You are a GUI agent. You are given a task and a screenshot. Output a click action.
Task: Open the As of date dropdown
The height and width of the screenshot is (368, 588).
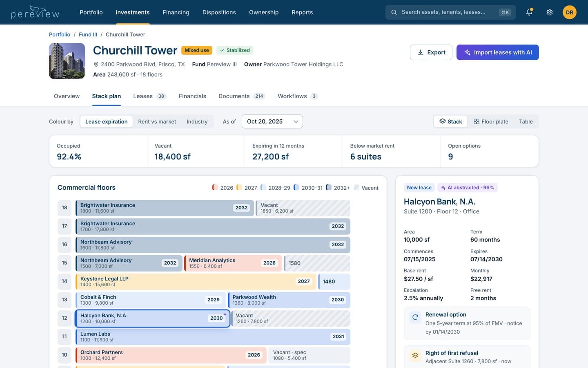tap(272, 121)
